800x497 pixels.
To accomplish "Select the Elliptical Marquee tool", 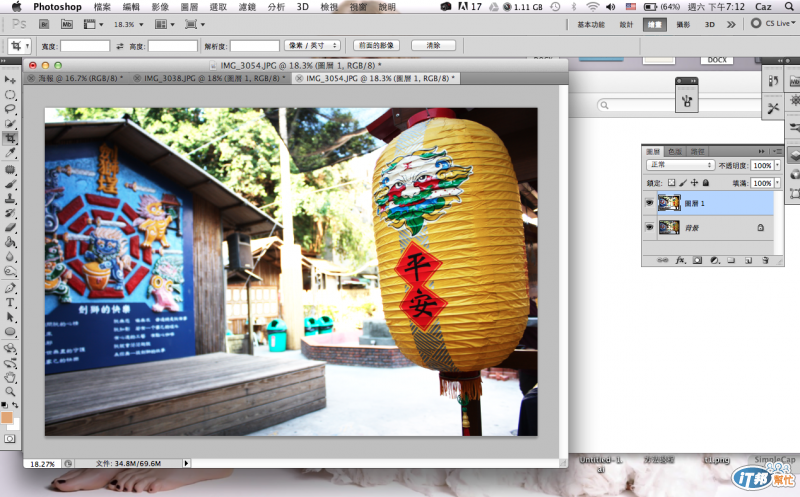I will coord(10,95).
